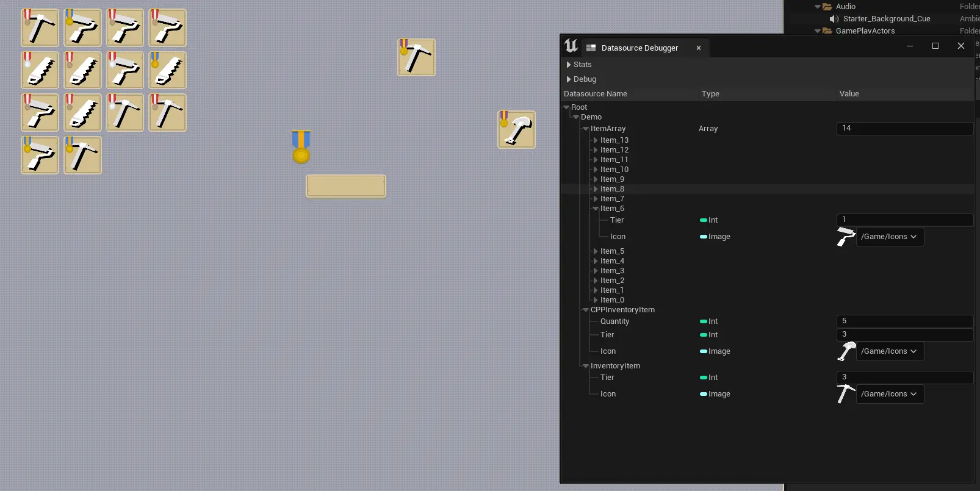Collapse the Item_6 tree entry
The width and height of the screenshot is (980, 491).
click(596, 209)
